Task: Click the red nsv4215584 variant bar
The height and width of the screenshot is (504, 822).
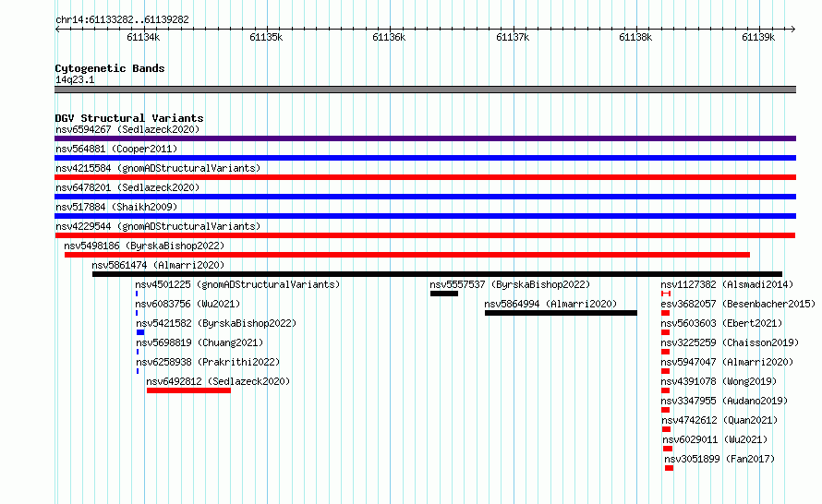Action: 425,177
